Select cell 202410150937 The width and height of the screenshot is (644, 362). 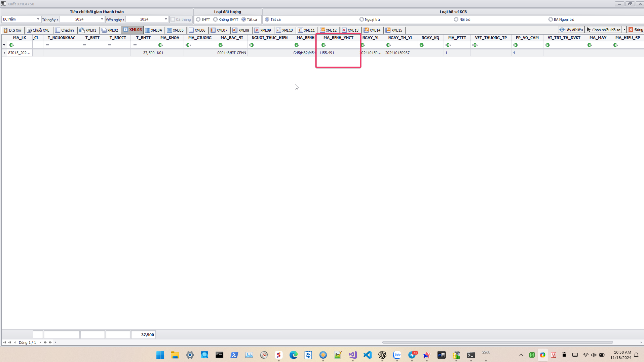(x=400, y=53)
